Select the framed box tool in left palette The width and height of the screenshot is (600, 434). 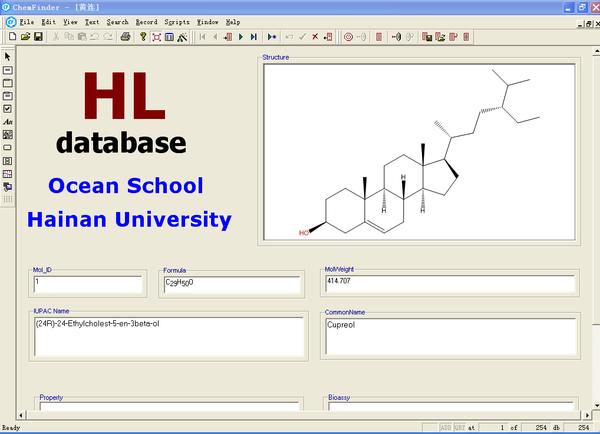tap(8, 96)
